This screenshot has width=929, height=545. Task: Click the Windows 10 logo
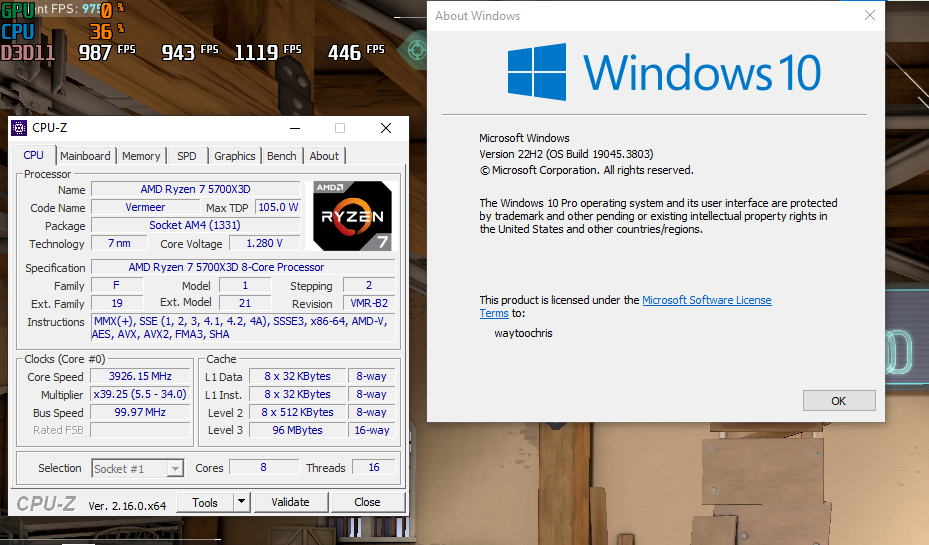pos(664,73)
